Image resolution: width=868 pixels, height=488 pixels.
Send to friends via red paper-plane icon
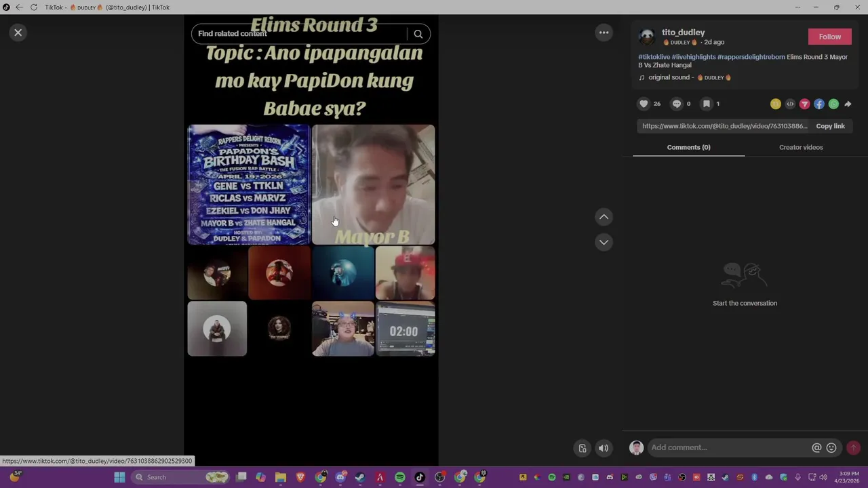[x=805, y=104]
